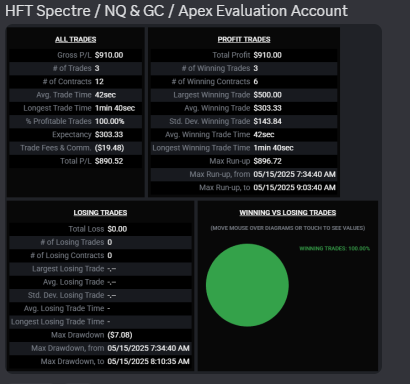Select the Longest Trade Time 1min 40sec row
This screenshot has height=384, width=410.
(76, 108)
